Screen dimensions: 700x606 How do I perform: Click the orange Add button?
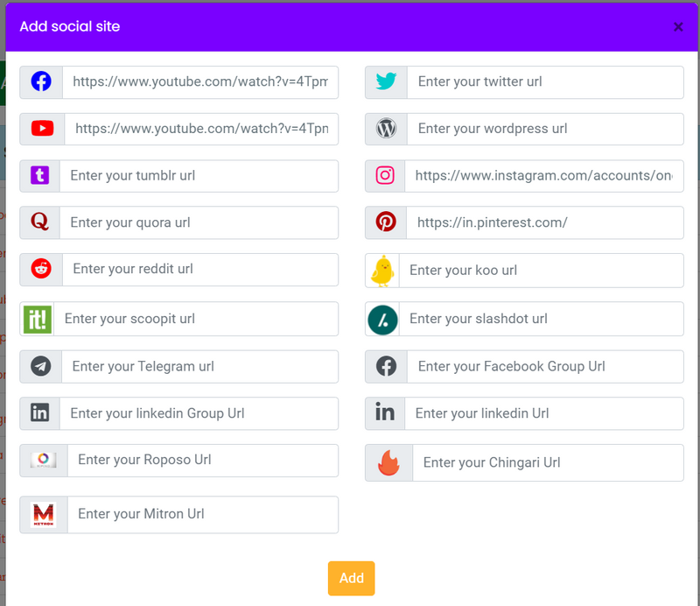coord(352,578)
